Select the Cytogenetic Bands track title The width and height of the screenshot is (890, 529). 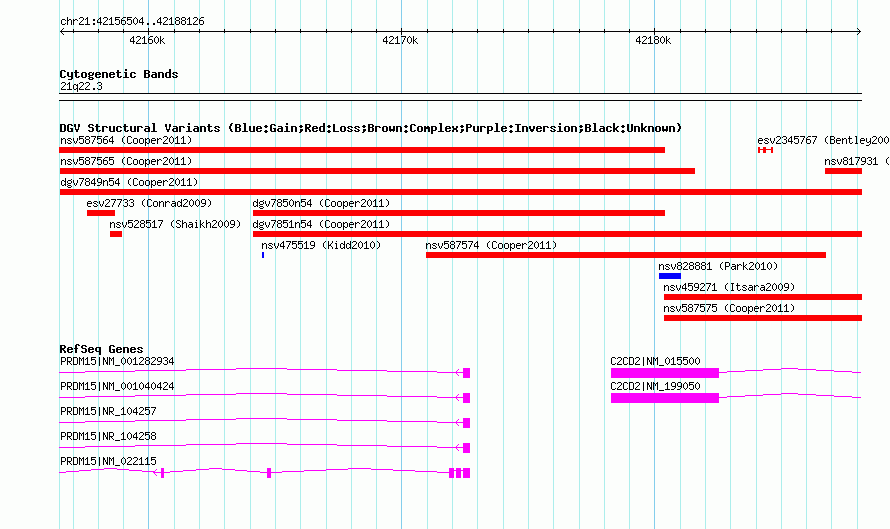119,74
